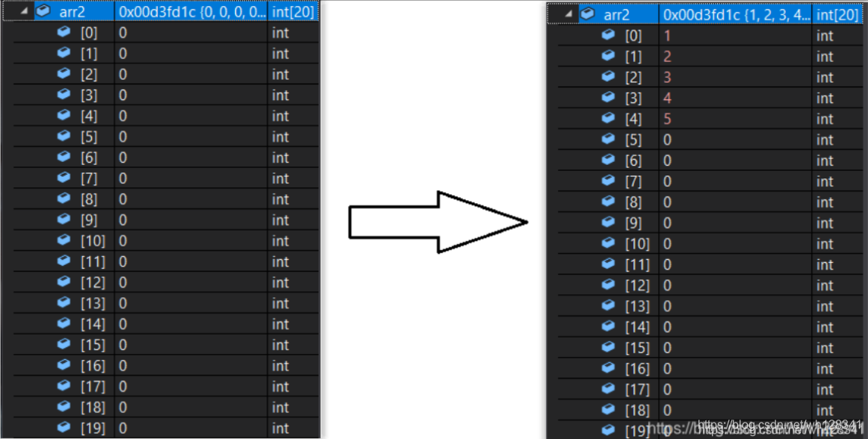Click the cube icon of left arr2 variable

tap(43, 10)
